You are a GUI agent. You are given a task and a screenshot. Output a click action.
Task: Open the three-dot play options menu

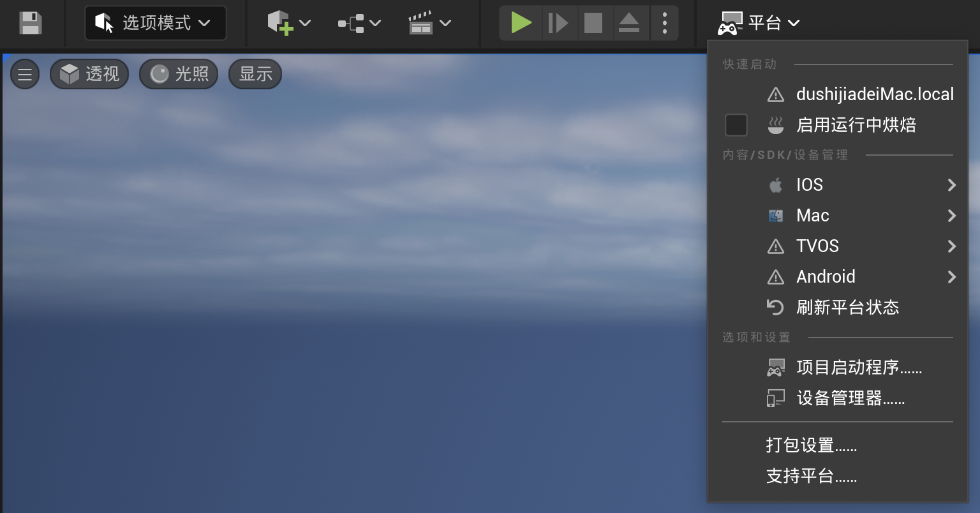click(x=664, y=23)
